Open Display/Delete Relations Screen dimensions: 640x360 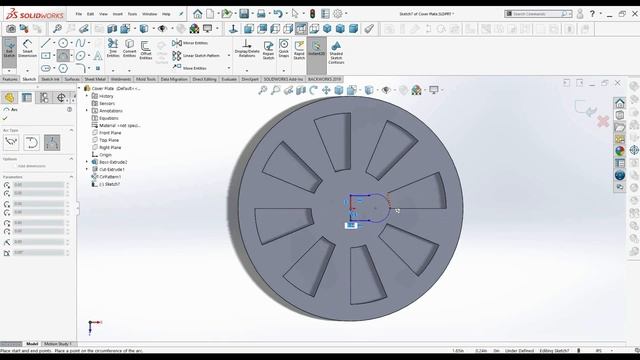(x=247, y=49)
